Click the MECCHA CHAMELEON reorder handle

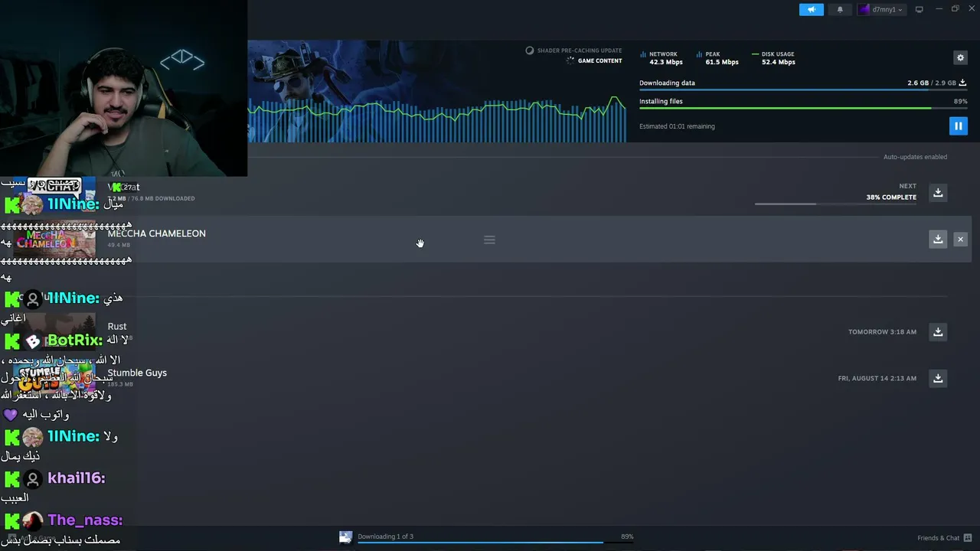click(489, 240)
